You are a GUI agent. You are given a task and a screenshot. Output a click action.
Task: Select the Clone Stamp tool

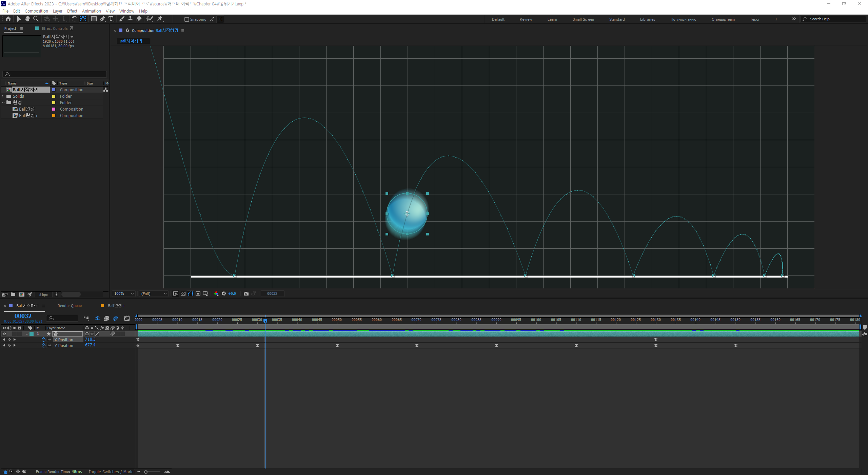[x=130, y=19]
